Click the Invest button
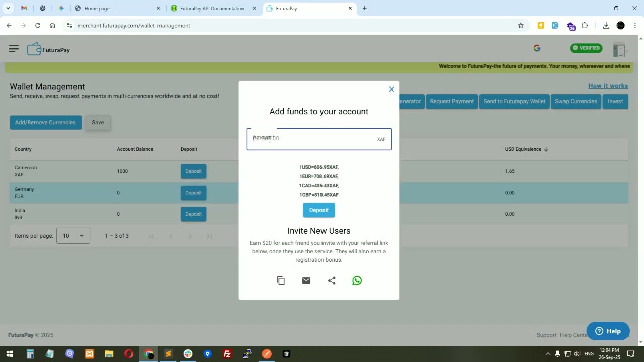The height and width of the screenshot is (362, 644). tap(615, 101)
